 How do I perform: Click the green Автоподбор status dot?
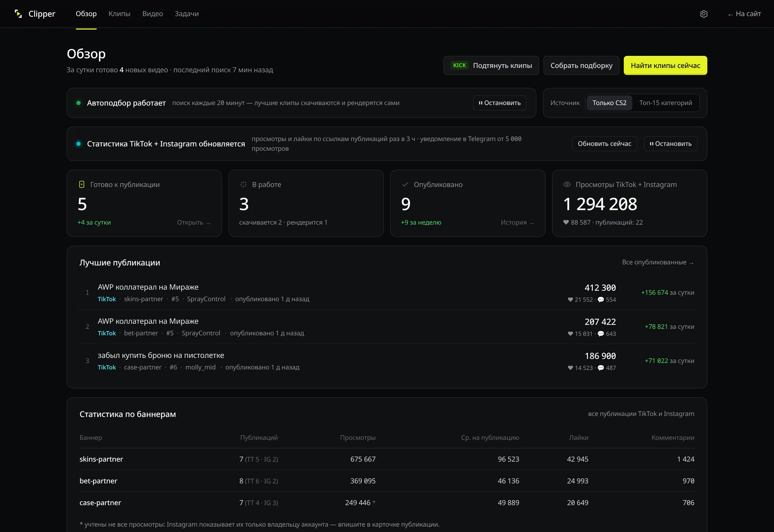(78, 103)
